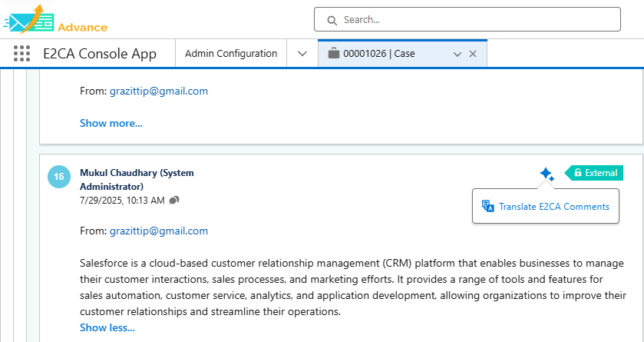Click the Salesforce CRM description paragraph
This screenshot has width=644, height=342.
tap(353, 287)
